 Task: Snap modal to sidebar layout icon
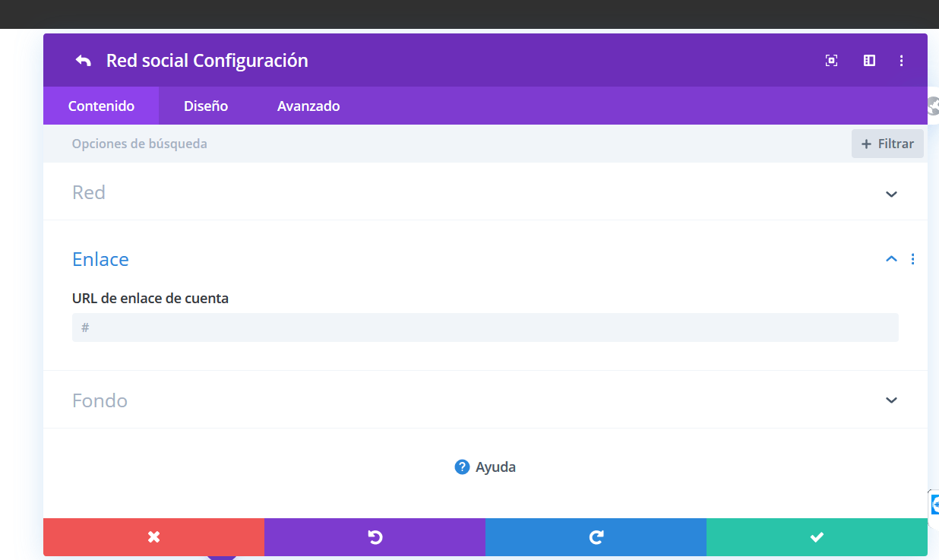pyautogui.click(x=869, y=61)
